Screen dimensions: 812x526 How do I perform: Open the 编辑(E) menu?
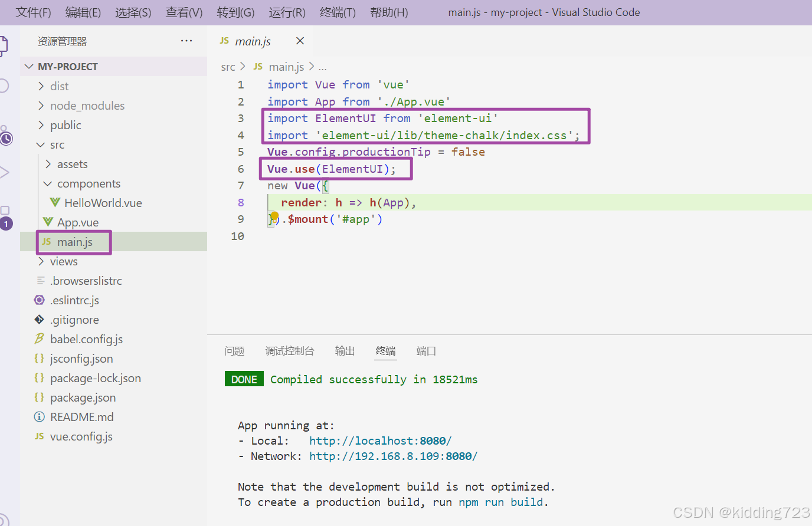[x=83, y=12]
